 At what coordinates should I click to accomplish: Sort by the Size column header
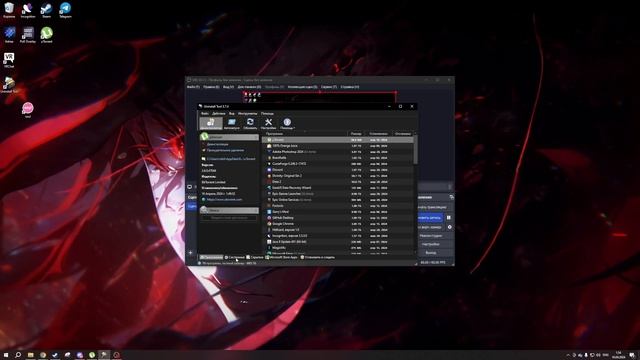356,133
